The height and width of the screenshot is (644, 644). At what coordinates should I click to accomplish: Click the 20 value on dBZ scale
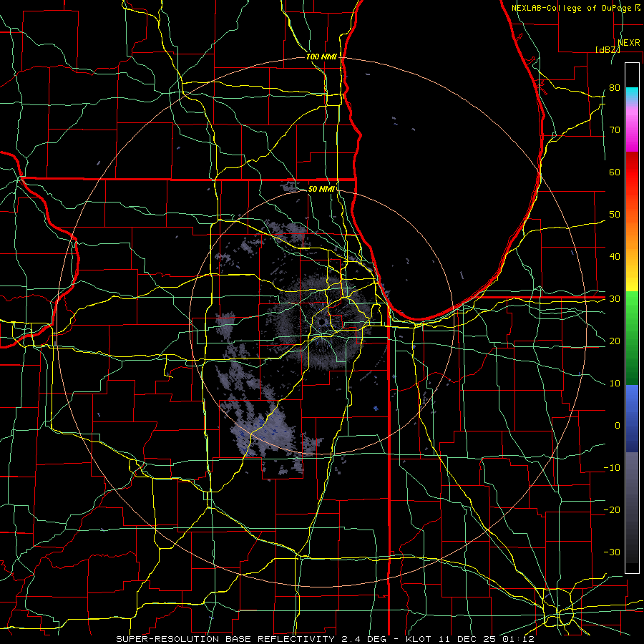[615, 341]
